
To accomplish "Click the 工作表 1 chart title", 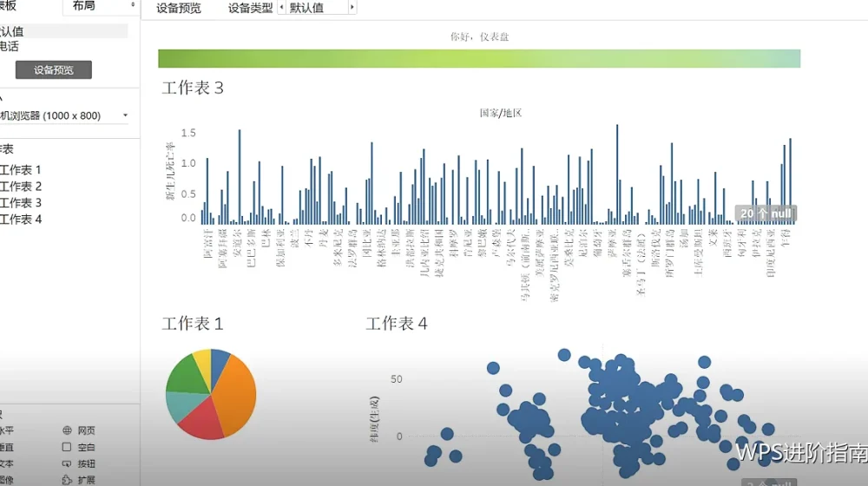I will [x=193, y=323].
